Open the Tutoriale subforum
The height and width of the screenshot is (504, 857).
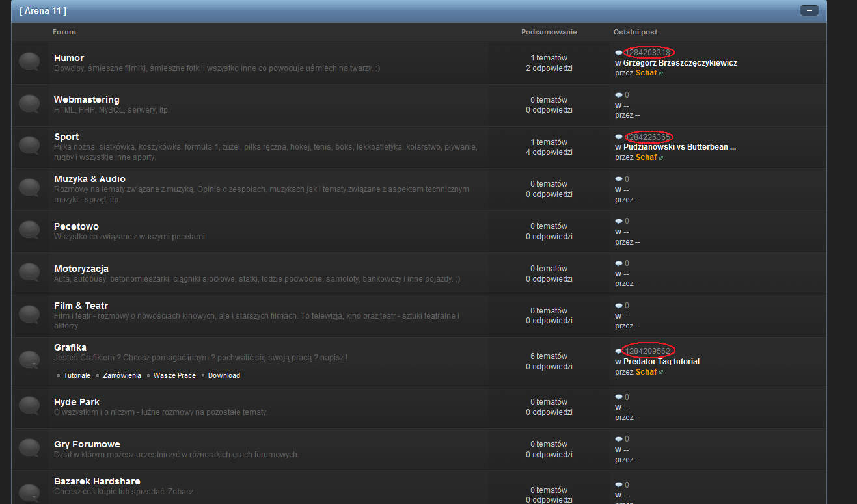(x=77, y=375)
